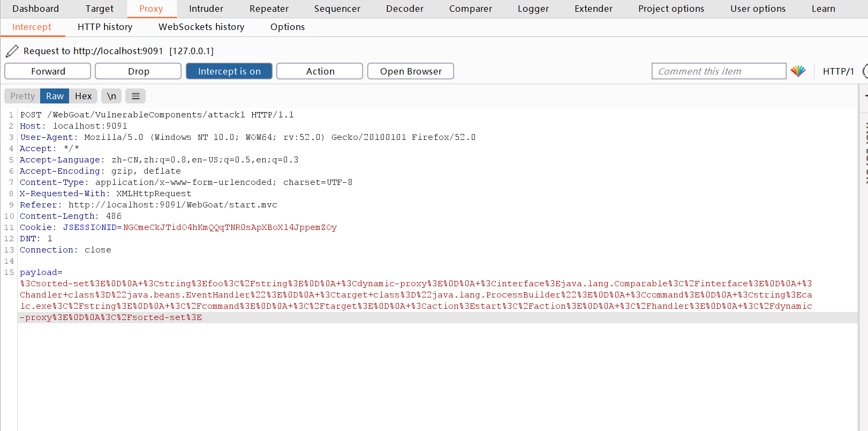Click the User-Agent header line

click(x=248, y=137)
